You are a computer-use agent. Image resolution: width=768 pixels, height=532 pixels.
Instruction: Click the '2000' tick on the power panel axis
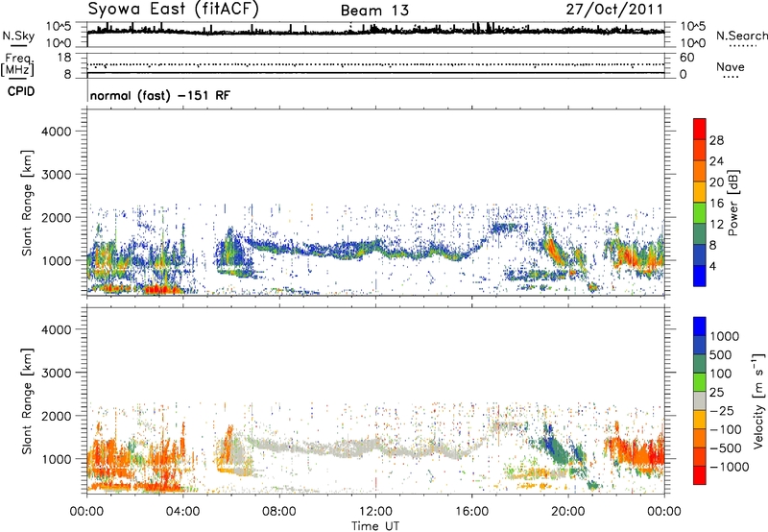click(56, 217)
